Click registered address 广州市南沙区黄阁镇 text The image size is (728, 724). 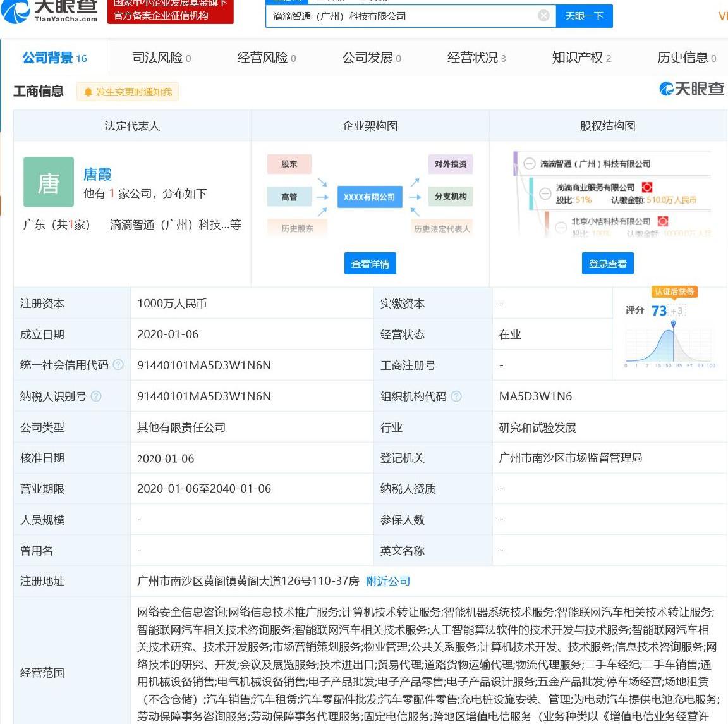(248, 581)
